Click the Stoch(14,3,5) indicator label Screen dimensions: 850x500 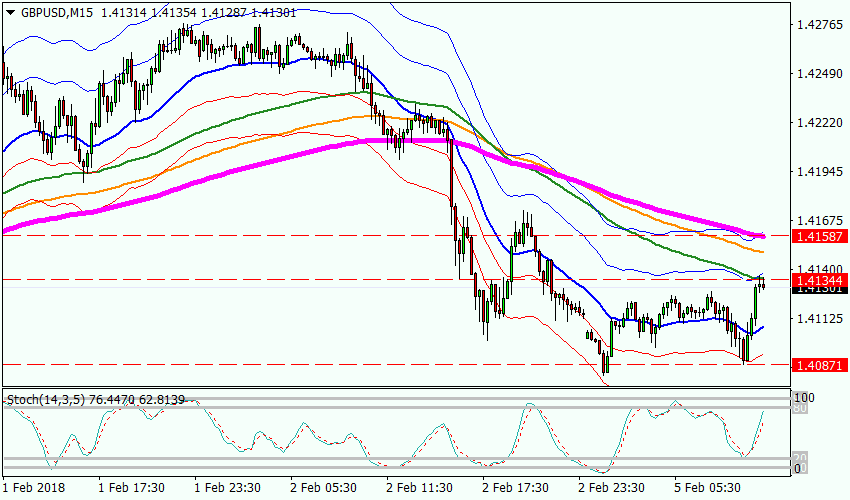(46, 400)
